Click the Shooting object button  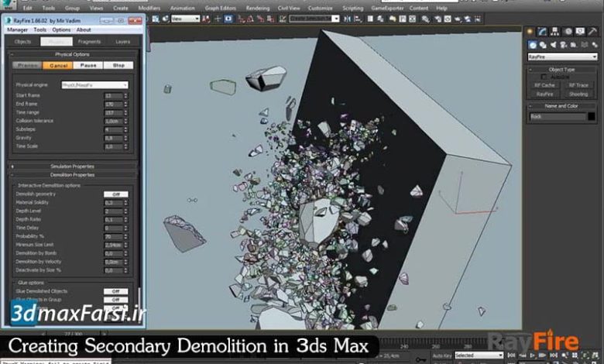tap(578, 94)
